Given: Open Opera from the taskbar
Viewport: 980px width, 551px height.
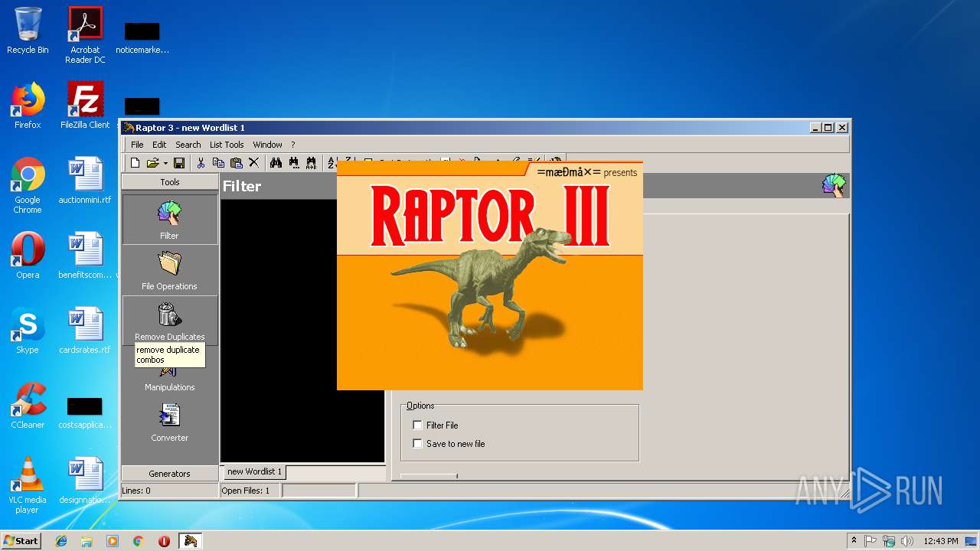Looking at the screenshot, I should click(x=164, y=541).
